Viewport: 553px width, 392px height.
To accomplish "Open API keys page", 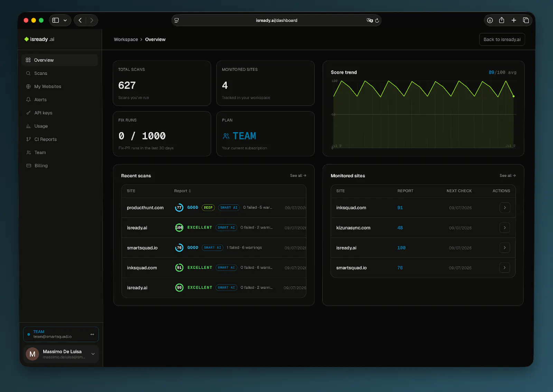I will (43, 113).
